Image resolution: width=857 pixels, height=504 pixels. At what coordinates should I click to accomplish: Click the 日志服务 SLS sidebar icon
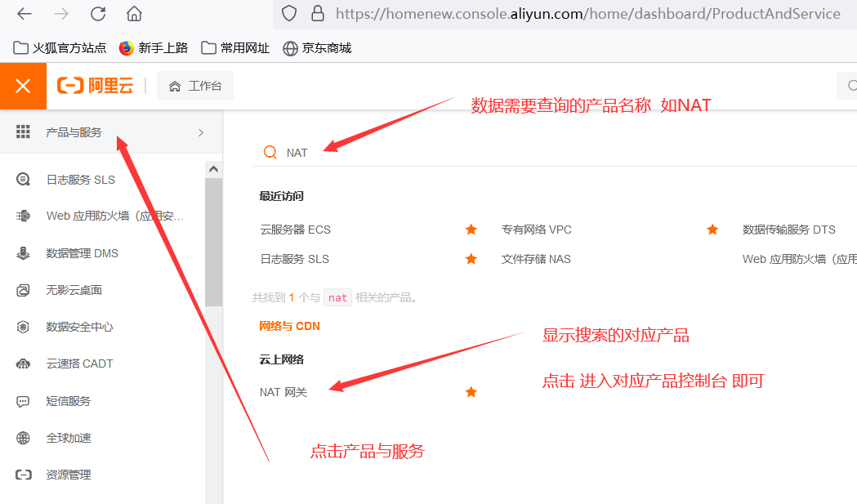(23, 179)
